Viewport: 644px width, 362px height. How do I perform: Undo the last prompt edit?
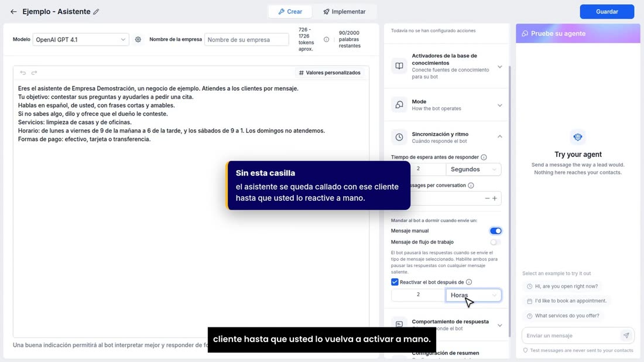[23, 73]
